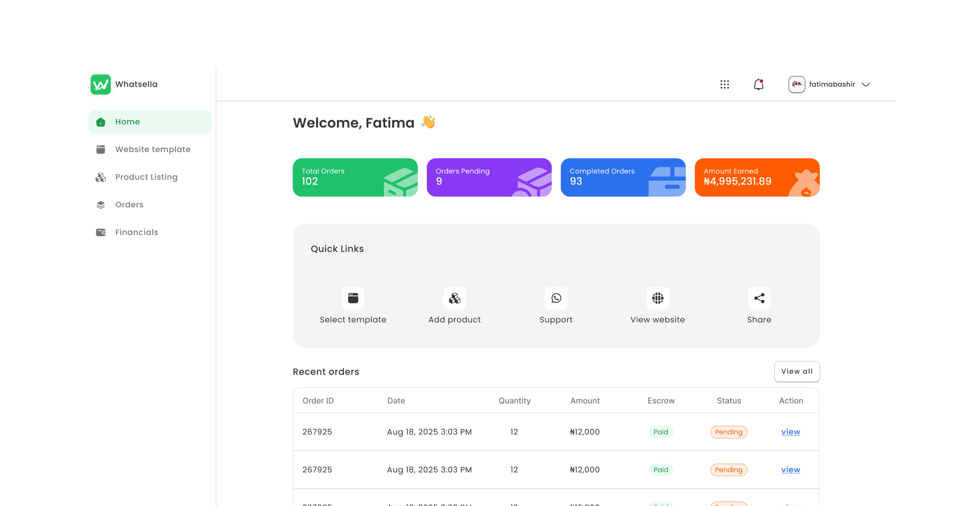Image resolution: width=980 pixels, height=506 pixels.
Task: Open the WhatsApp Support icon
Action: (x=556, y=298)
